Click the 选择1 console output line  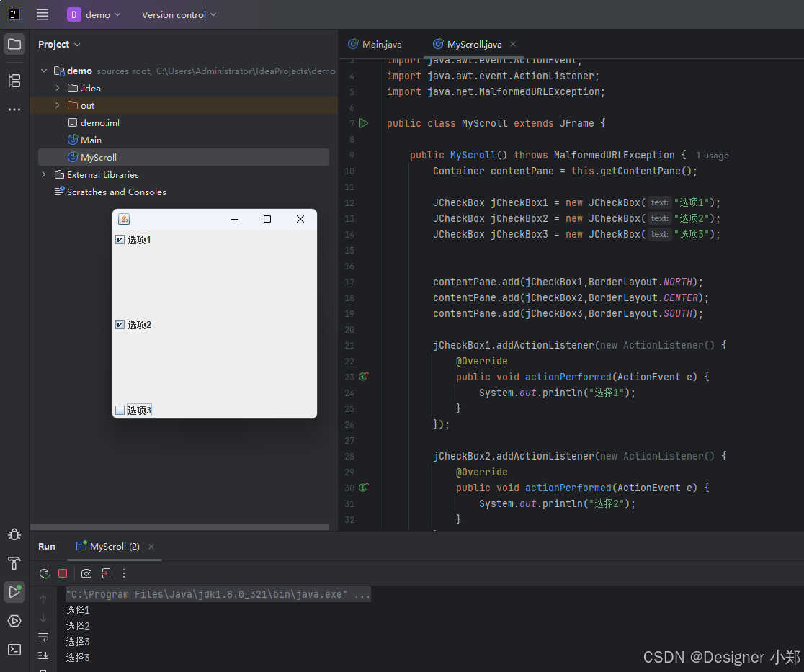pos(78,610)
